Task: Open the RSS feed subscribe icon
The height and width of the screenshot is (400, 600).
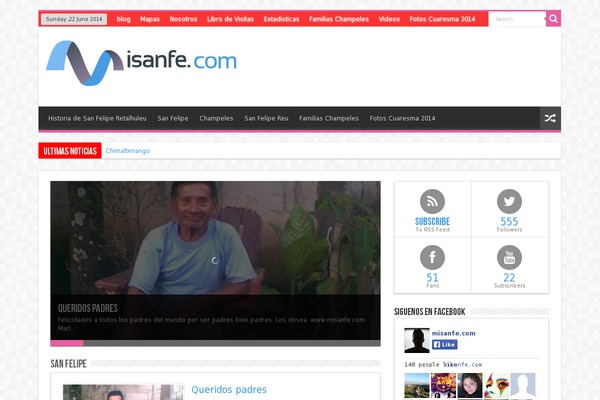Action: 432,201
